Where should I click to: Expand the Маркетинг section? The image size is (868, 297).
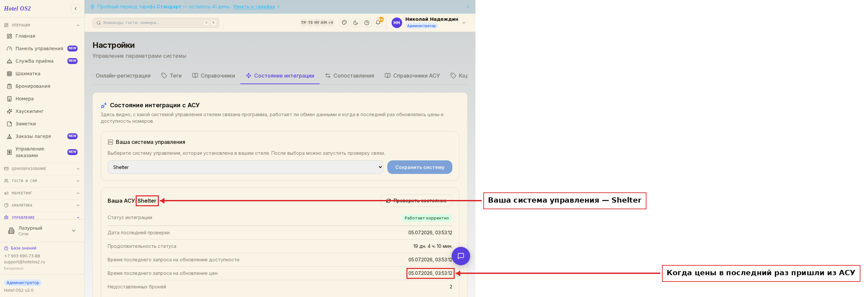click(x=42, y=193)
